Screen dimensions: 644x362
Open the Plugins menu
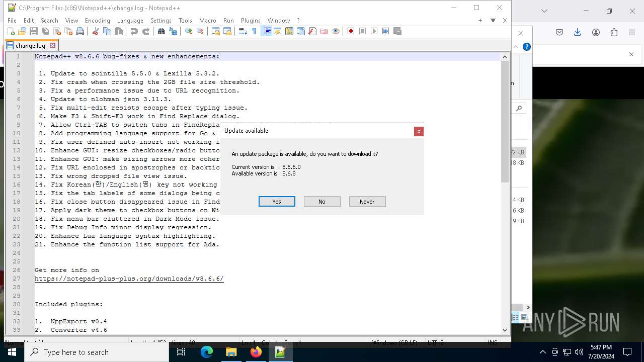pos(251,21)
